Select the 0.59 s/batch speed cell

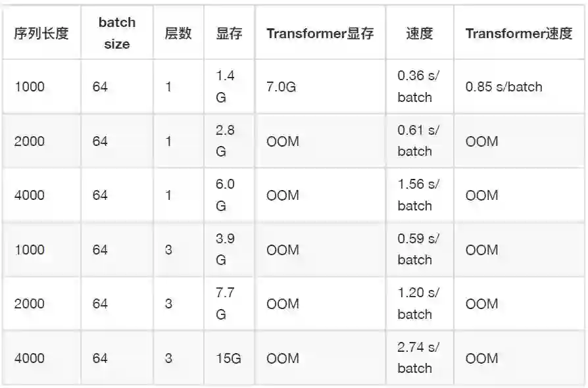point(418,249)
